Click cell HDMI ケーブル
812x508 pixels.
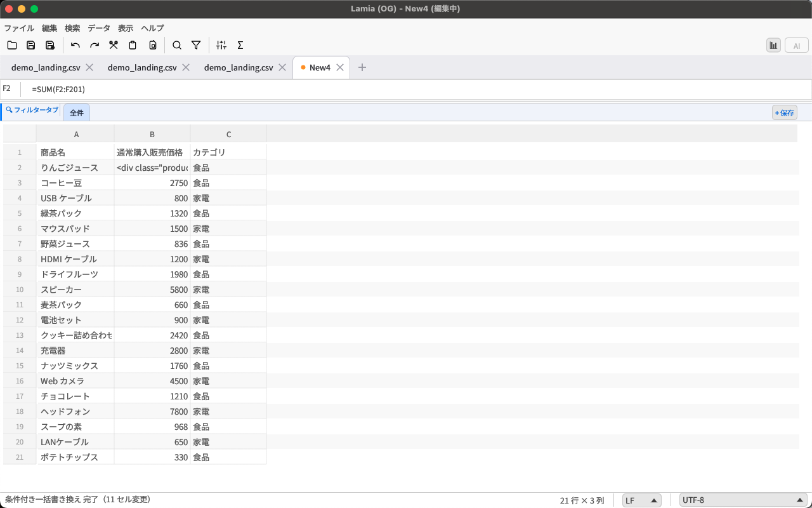coord(75,259)
